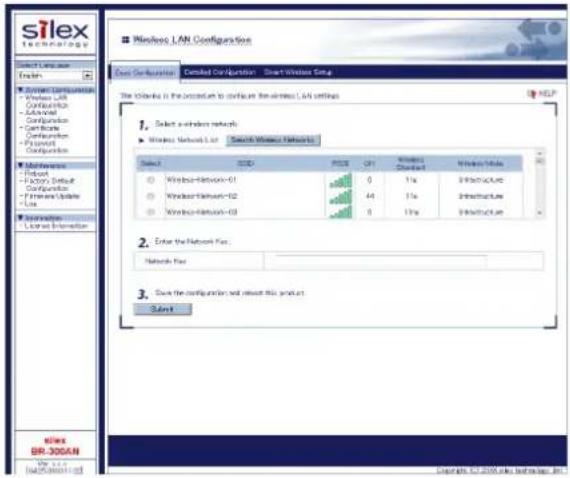Click SSID column header

[245, 164]
